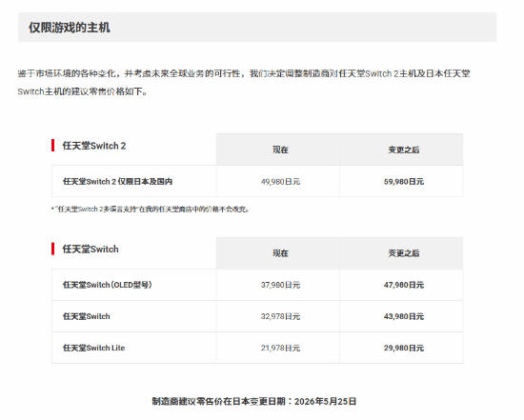Click the 29,980日元 Lite new price
Viewport: 524px width, 420px height.
coord(404,348)
